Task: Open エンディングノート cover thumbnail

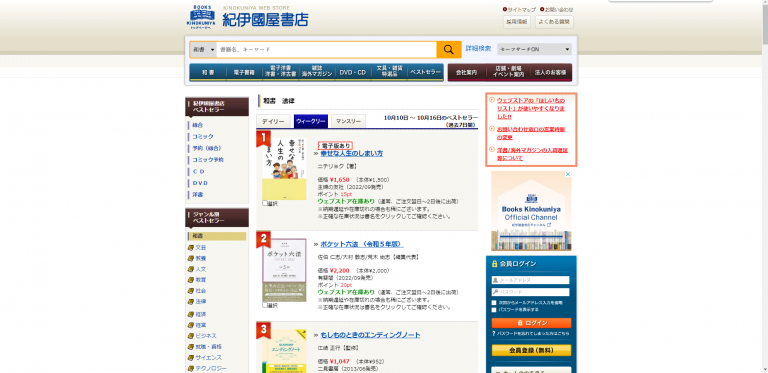Action: (284, 350)
